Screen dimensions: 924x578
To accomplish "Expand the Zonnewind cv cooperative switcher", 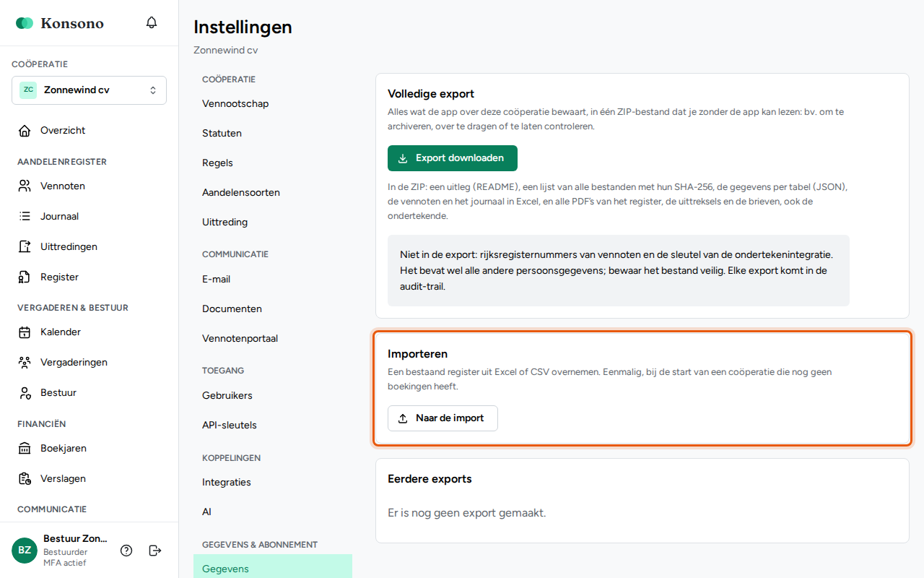I will click(89, 90).
